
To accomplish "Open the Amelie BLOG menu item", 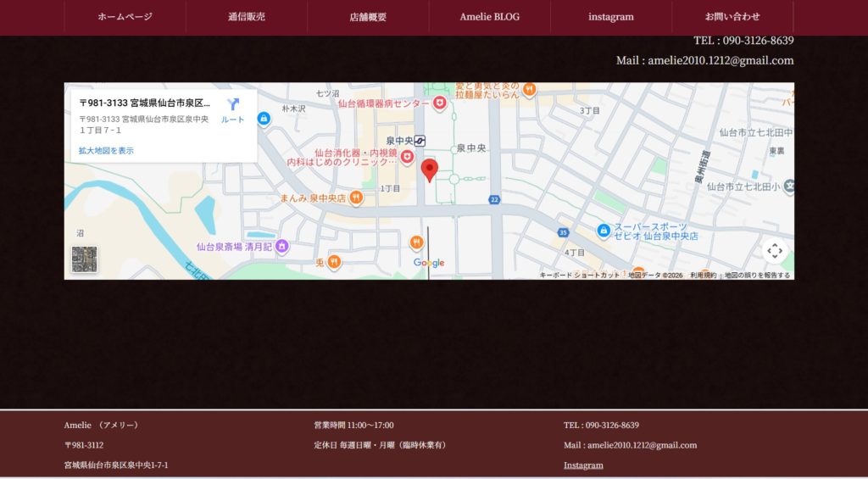I will click(x=489, y=17).
